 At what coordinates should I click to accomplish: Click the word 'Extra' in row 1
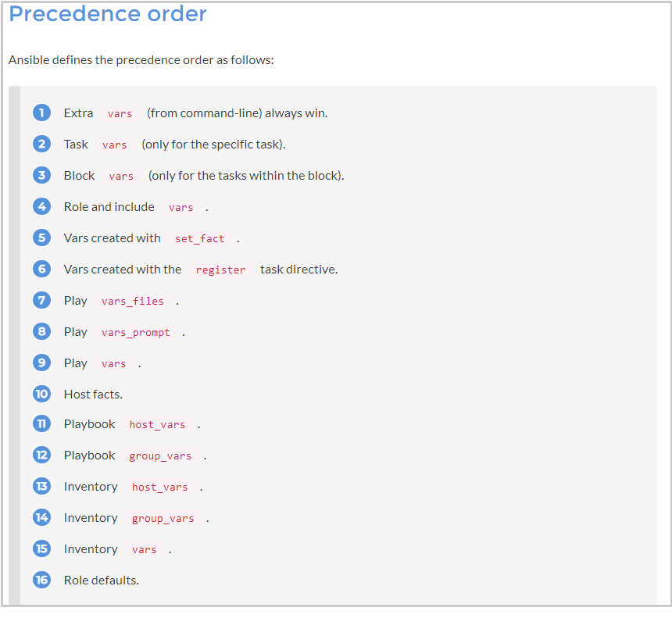[x=78, y=113]
